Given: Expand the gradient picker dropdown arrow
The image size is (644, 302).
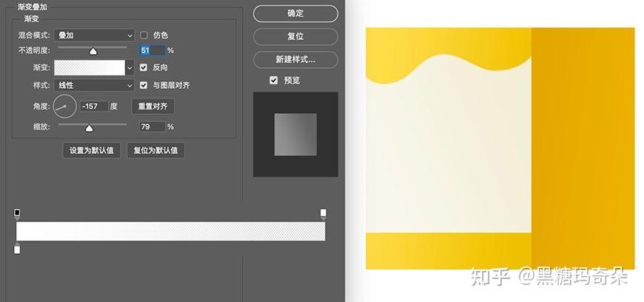Looking at the screenshot, I should 130,68.
